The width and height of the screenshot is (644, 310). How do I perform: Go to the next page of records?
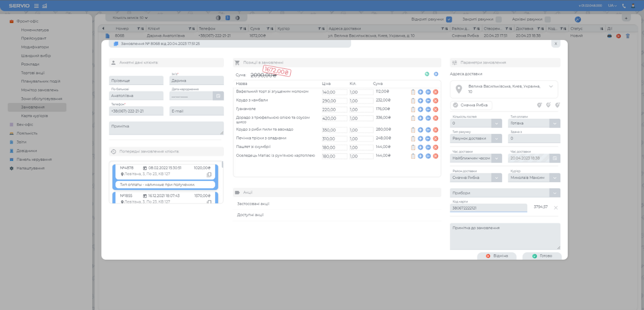237,18
